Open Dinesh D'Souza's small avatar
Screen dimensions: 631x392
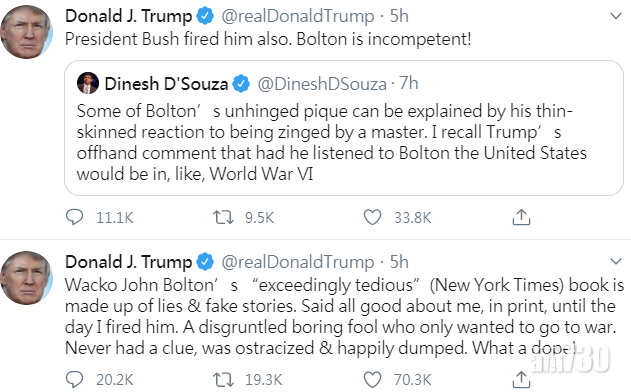(88, 83)
